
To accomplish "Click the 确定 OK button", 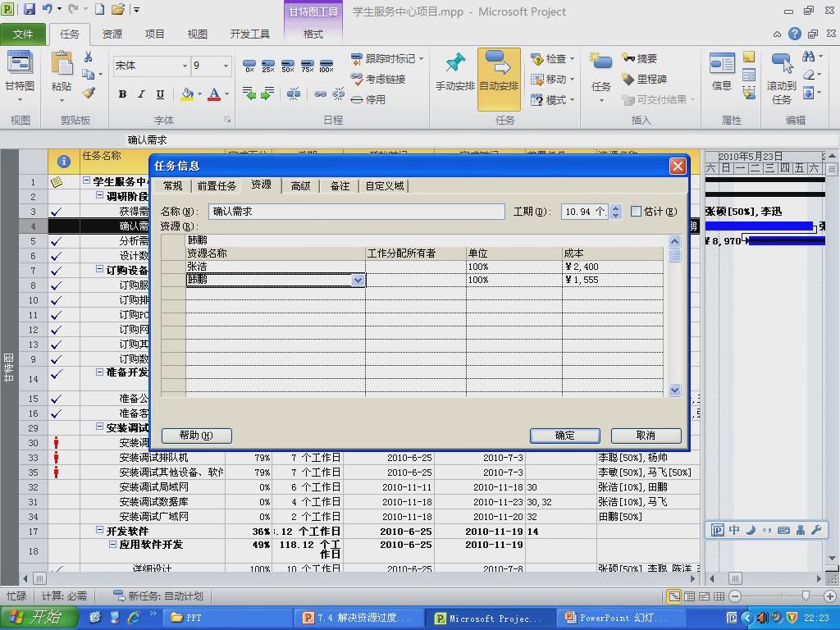I will 564,436.
